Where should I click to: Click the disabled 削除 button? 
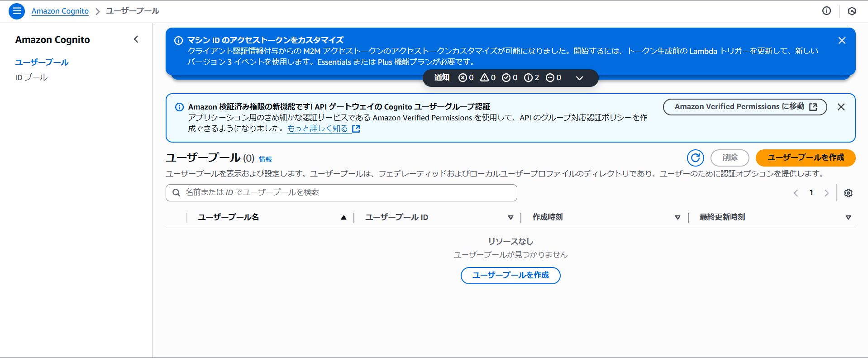pyautogui.click(x=730, y=158)
